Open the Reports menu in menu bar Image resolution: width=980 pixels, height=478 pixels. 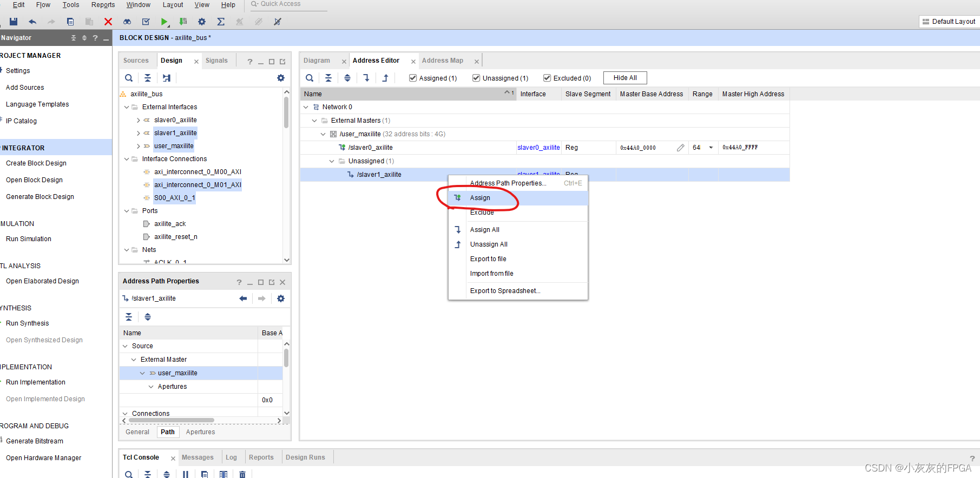[x=103, y=5]
